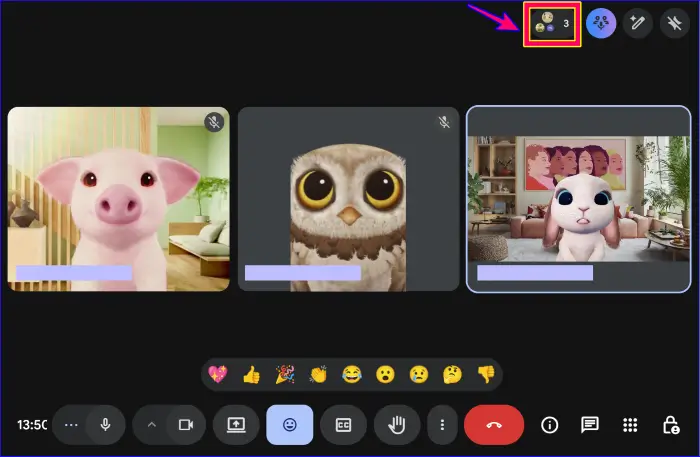Toggle the emoji reactions bar
Image resolution: width=700 pixels, height=457 pixels.
[290, 425]
